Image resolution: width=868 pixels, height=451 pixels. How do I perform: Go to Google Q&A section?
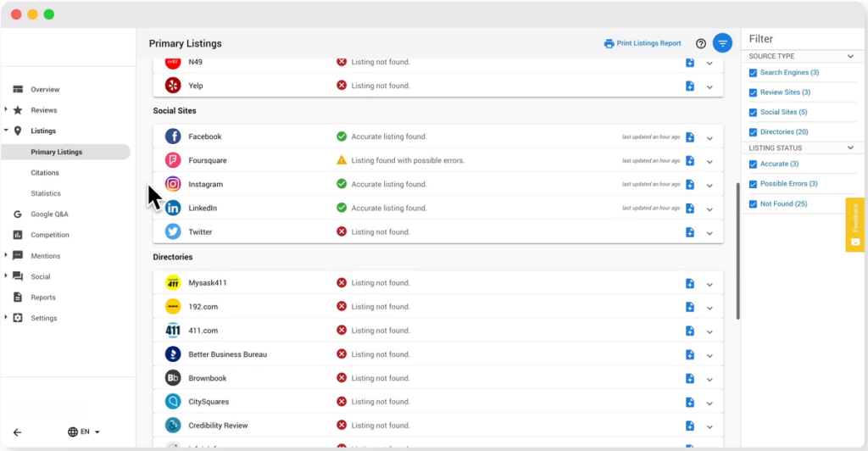point(49,214)
